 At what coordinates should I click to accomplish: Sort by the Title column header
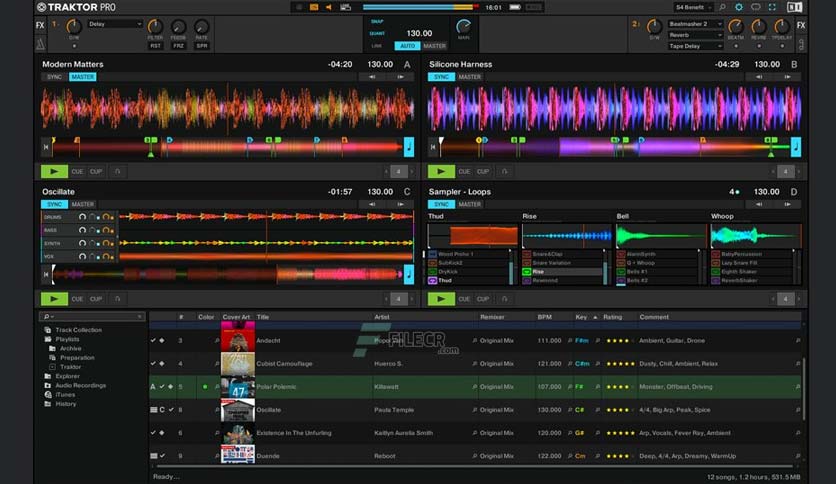click(x=263, y=317)
